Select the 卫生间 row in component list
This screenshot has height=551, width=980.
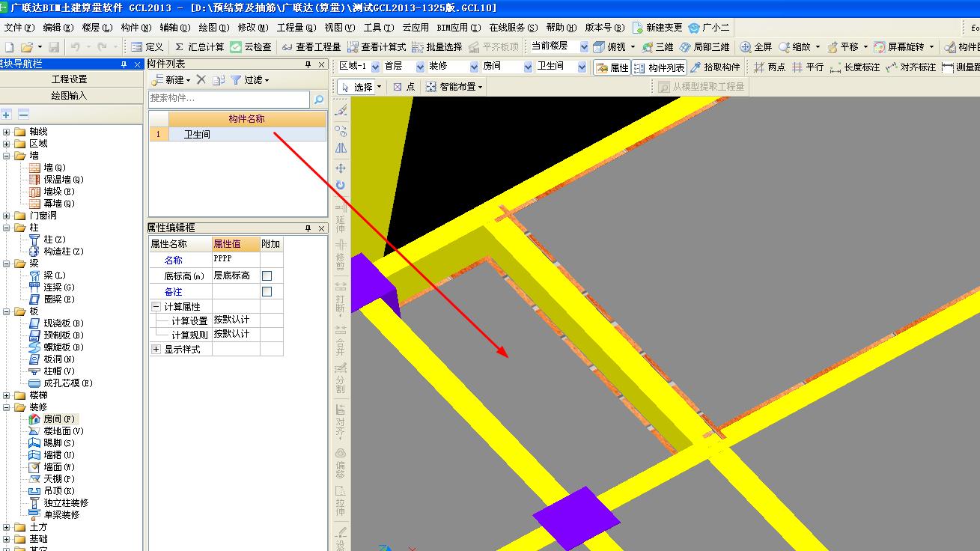tap(238, 135)
